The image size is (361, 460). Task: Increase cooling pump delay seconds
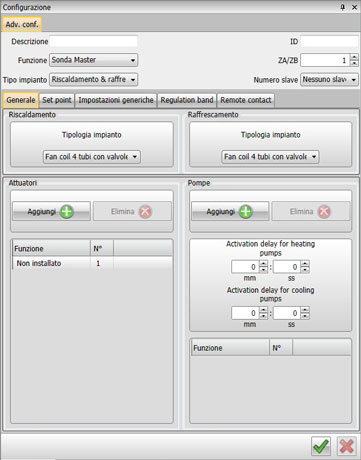click(x=305, y=310)
